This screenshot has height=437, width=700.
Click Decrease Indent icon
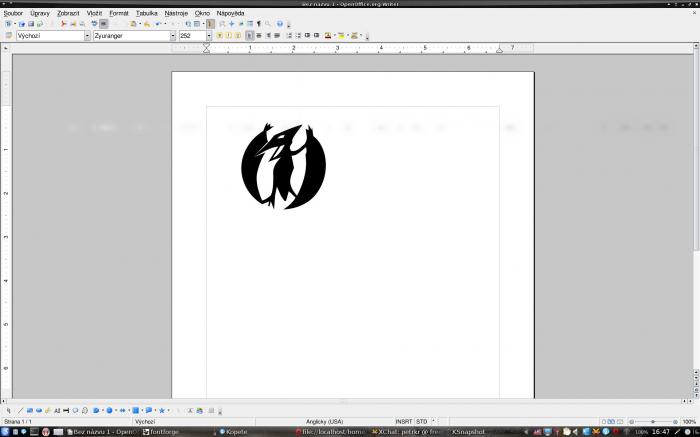tap(307, 35)
